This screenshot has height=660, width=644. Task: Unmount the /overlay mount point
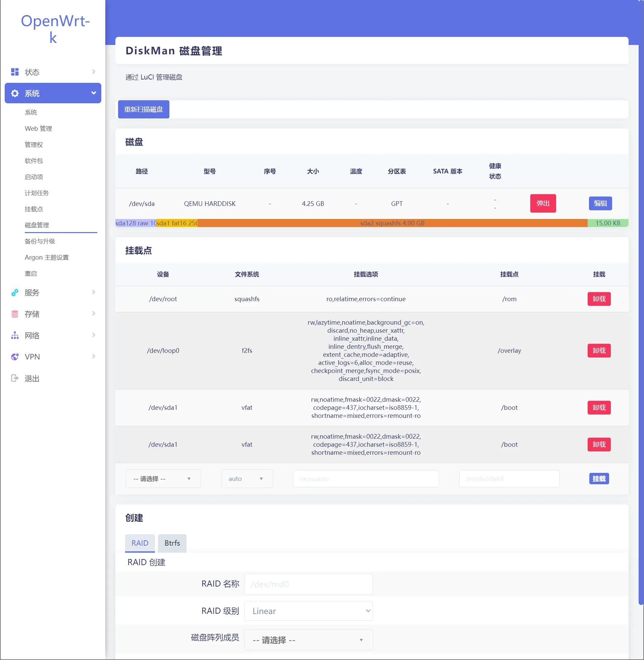[599, 351]
